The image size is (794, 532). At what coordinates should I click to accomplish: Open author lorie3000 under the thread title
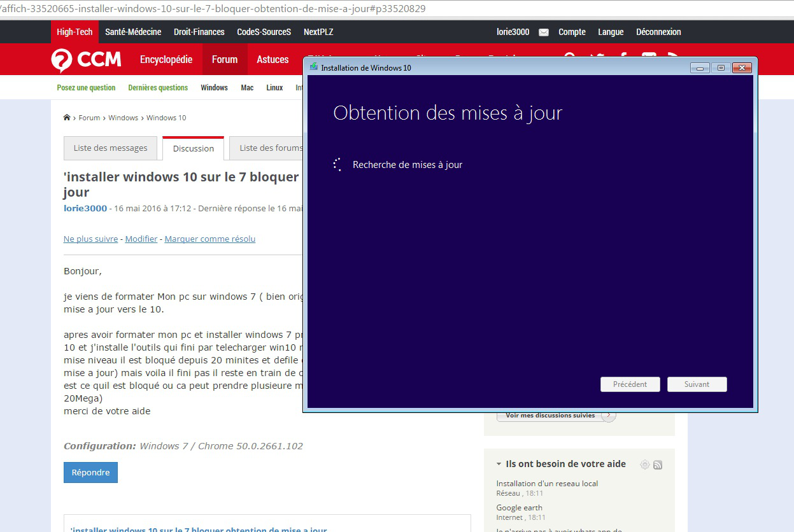click(x=85, y=208)
